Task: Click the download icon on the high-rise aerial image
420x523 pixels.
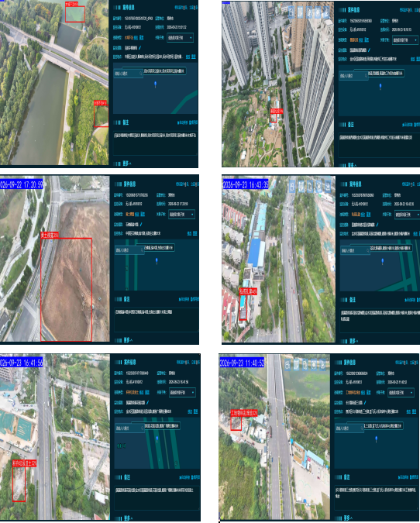Action: click(326, 12)
